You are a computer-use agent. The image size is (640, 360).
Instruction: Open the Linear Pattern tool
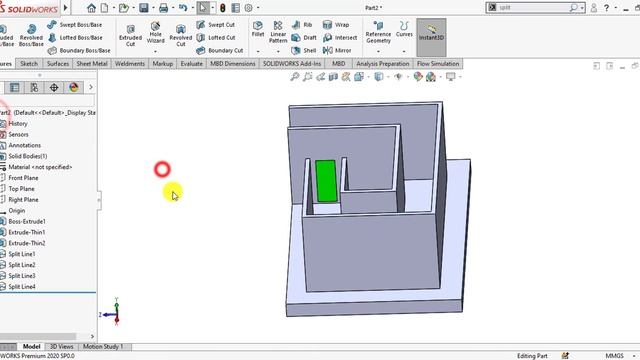pos(278,32)
